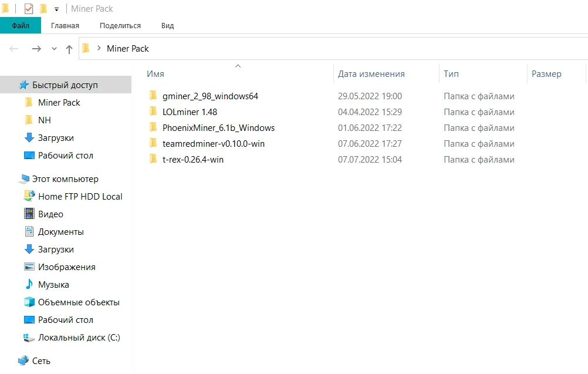The width and height of the screenshot is (588, 374).
Task: Expand recent locations dropdown chevron
Action: [54, 49]
